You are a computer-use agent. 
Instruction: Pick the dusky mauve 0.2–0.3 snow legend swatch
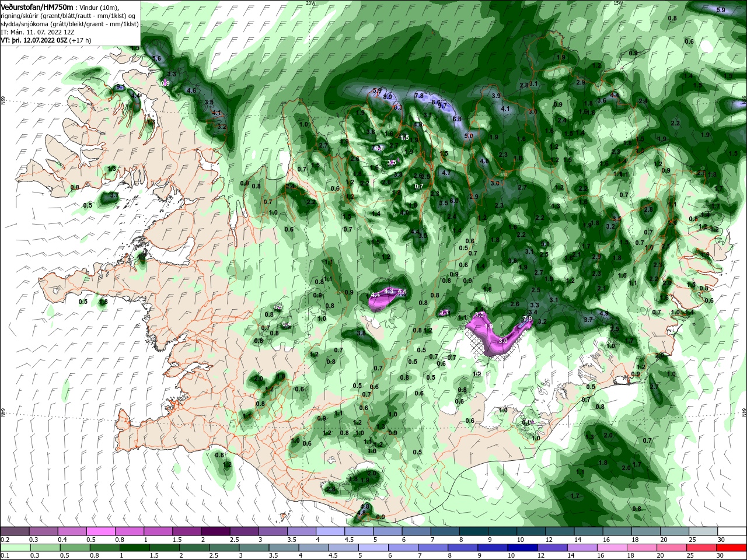pyautogui.click(x=15, y=531)
